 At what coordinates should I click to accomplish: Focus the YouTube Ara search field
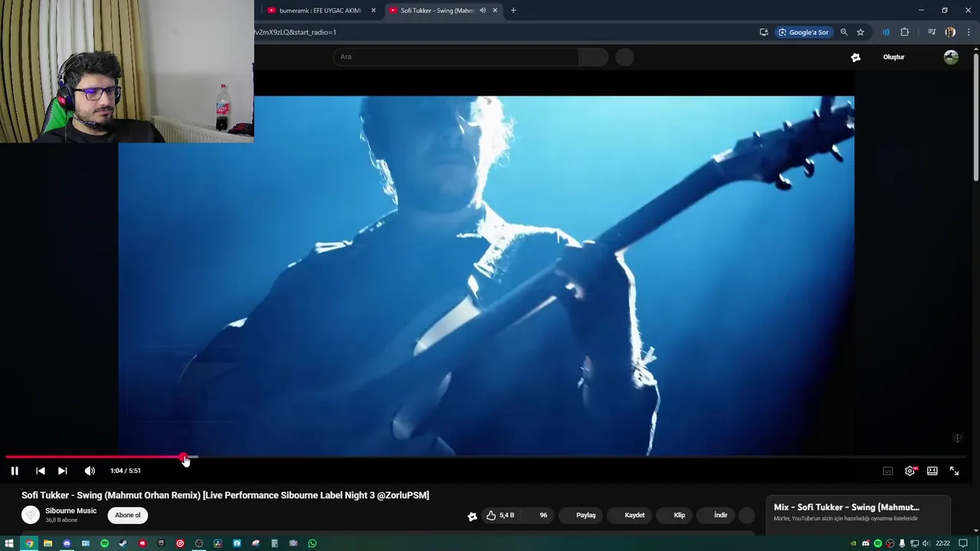coord(456,57)
